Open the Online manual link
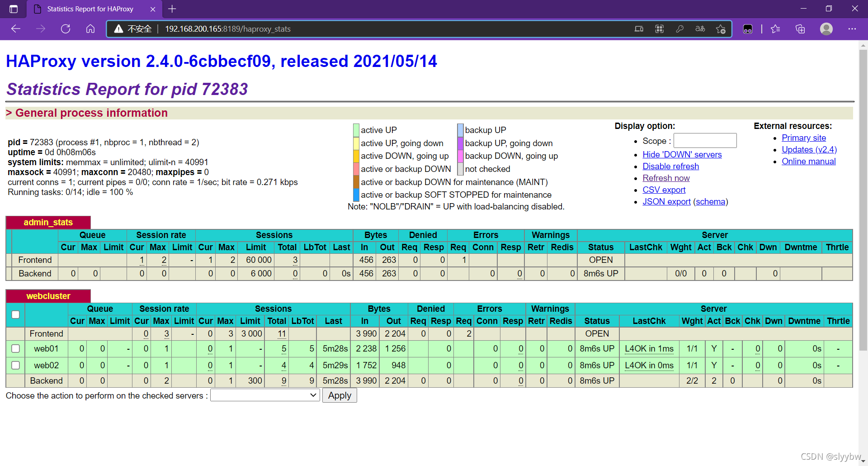This screenshot has height=466, width=868. click(x=808, y=162)
